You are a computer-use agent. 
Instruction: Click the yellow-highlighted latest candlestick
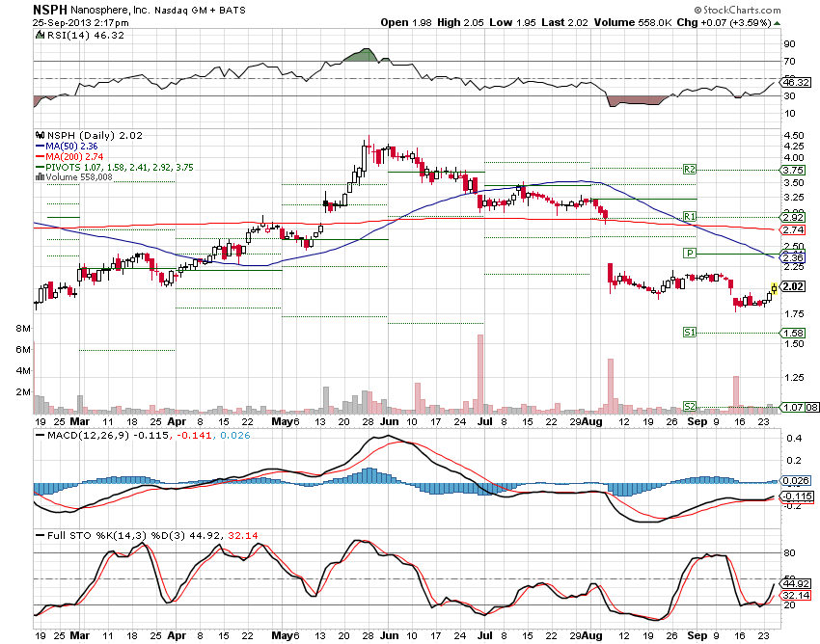click(774, 288)
